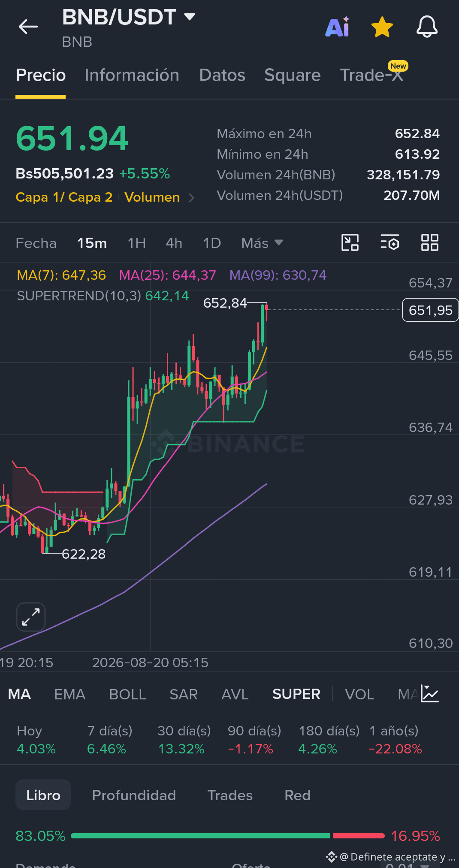
Task: Tap the 30 día(s) 13.32% performance
Action: (x=184, y=740)
